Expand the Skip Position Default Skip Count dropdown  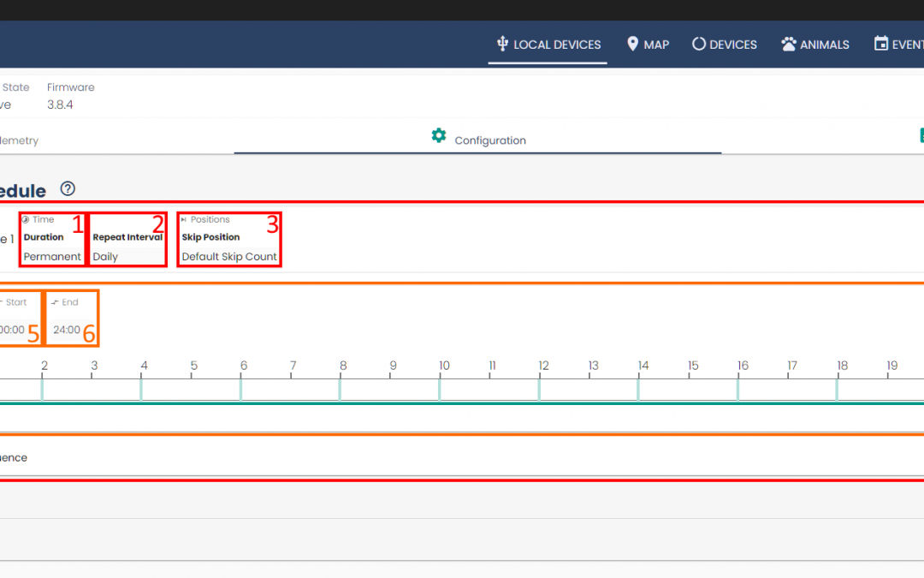[228, 256]
